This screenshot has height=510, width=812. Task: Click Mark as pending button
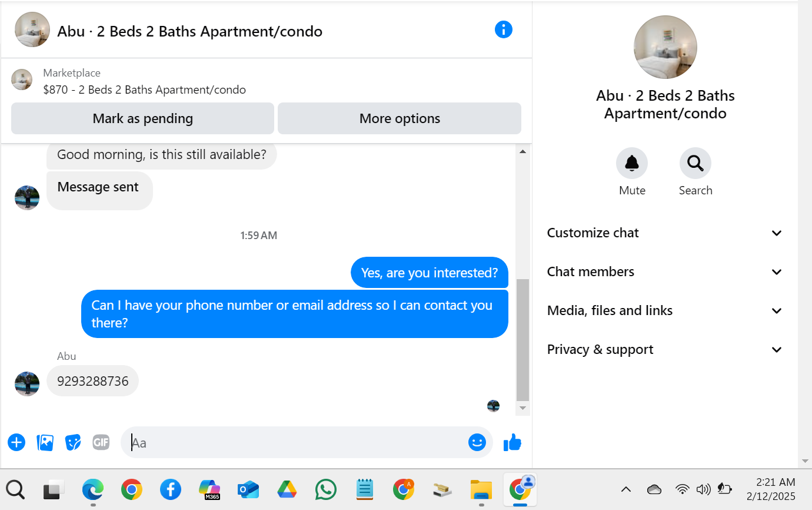(x=143, y=118)
